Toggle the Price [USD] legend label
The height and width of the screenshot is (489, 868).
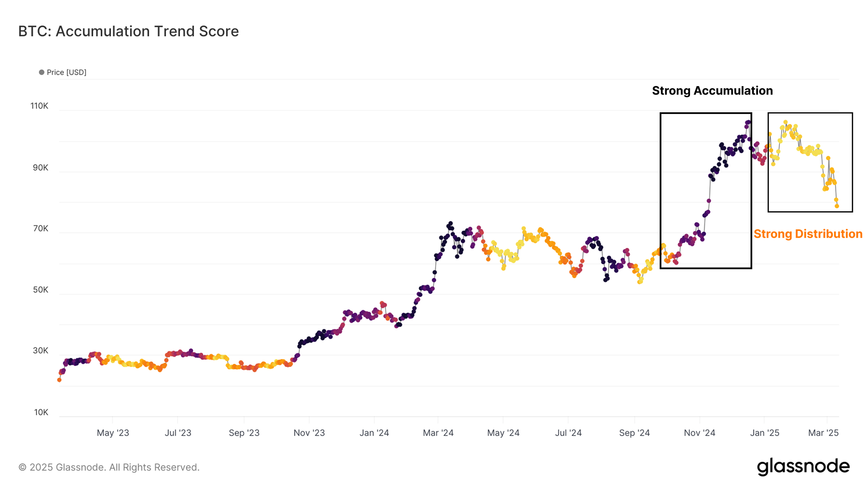pos(67,72)
